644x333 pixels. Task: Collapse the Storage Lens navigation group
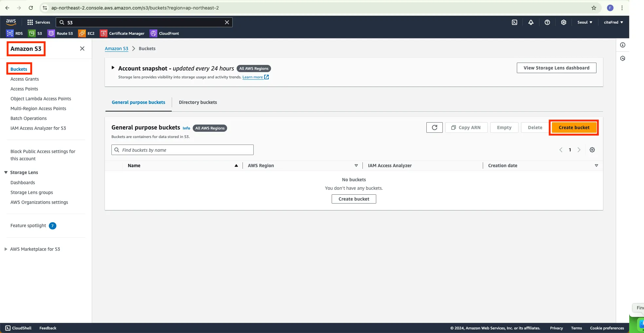tap(6, 172)
